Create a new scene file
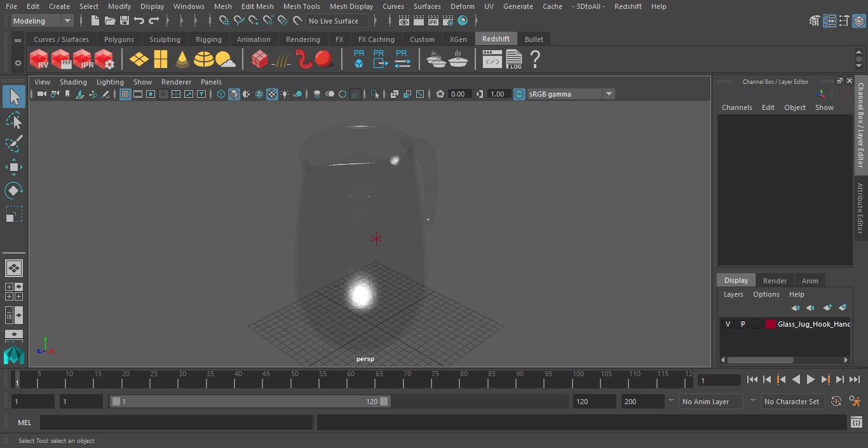Image resolution: width=868 pixels, height=448 pixels. pyautogui.click(x=95, y=21)
